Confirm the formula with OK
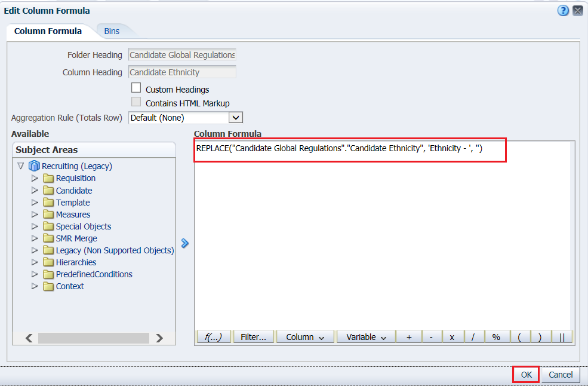588x386 pixels. (526, 375)
